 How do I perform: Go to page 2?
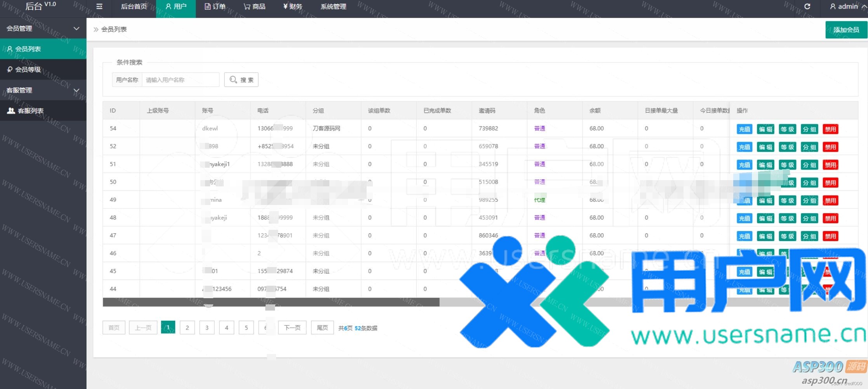click(187, 328)
